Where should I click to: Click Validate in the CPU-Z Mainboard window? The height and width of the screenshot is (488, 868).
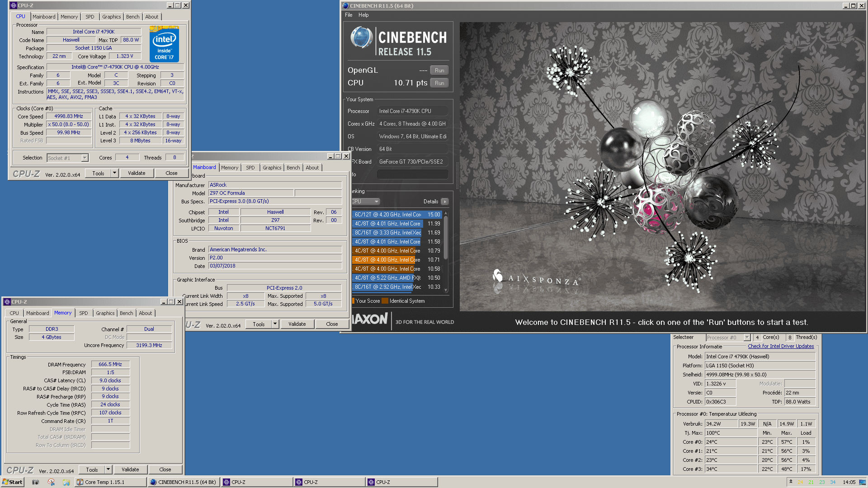tap(297, 324)
